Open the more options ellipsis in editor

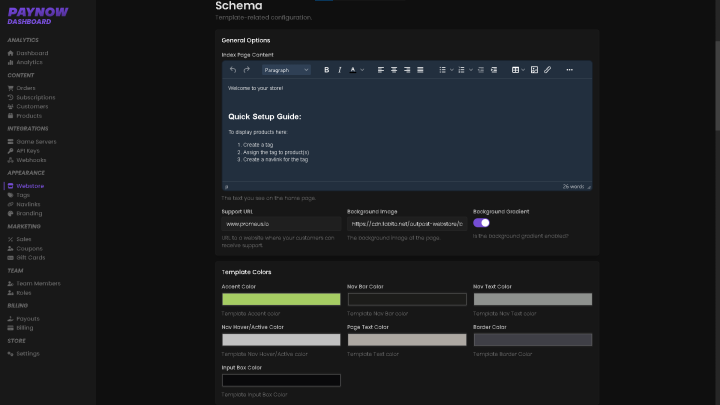click(x=570, y=70)
